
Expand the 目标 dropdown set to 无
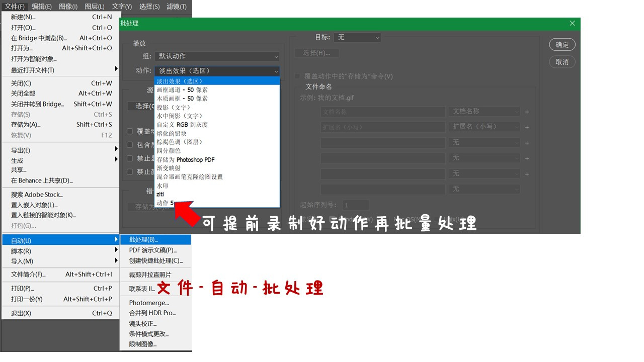pyautogui.click(x=357, y=37)
